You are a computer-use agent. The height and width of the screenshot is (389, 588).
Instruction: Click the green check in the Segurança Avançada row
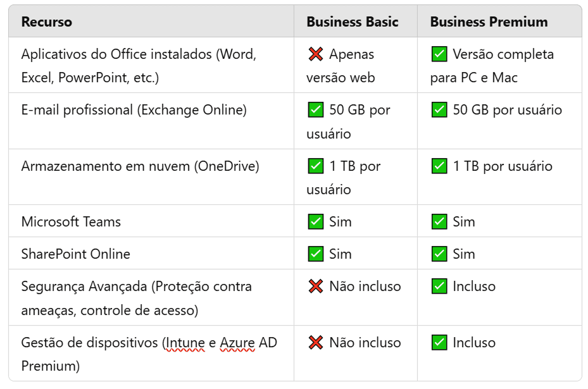pos(439,287)
